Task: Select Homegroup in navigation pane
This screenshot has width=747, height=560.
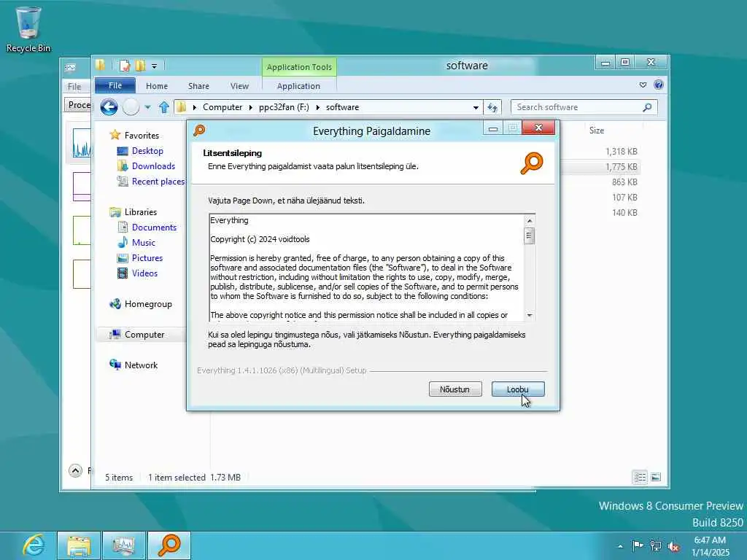Action: (x=147, y=304)
